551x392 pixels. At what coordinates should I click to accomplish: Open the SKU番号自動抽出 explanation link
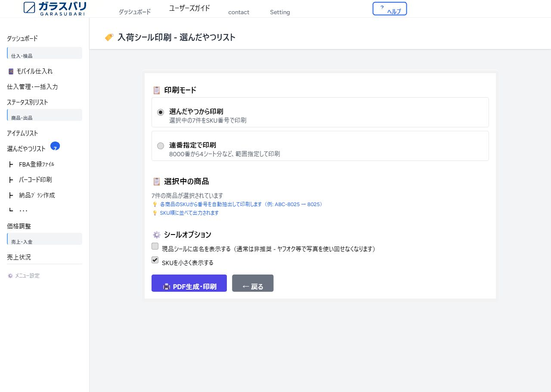point(239,204)
